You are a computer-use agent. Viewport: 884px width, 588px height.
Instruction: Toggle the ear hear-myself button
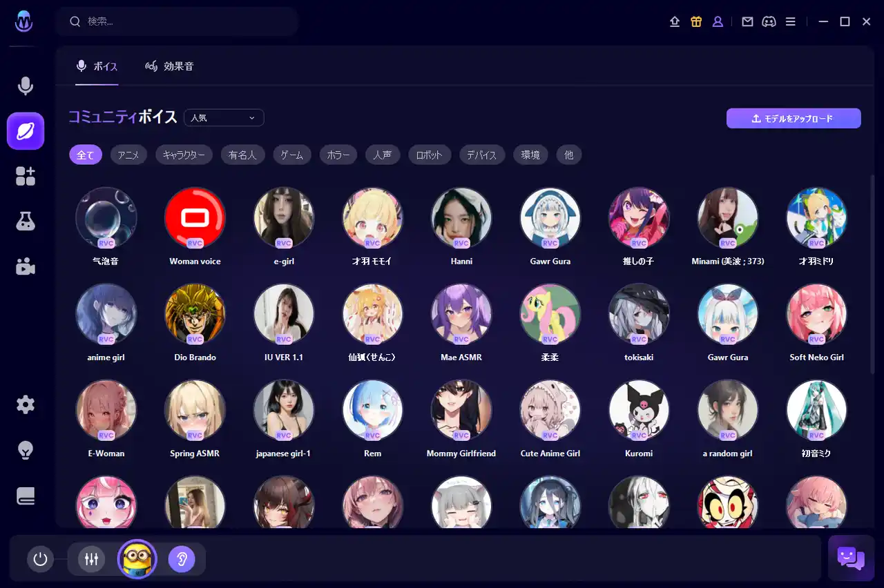tap(182, 559)
